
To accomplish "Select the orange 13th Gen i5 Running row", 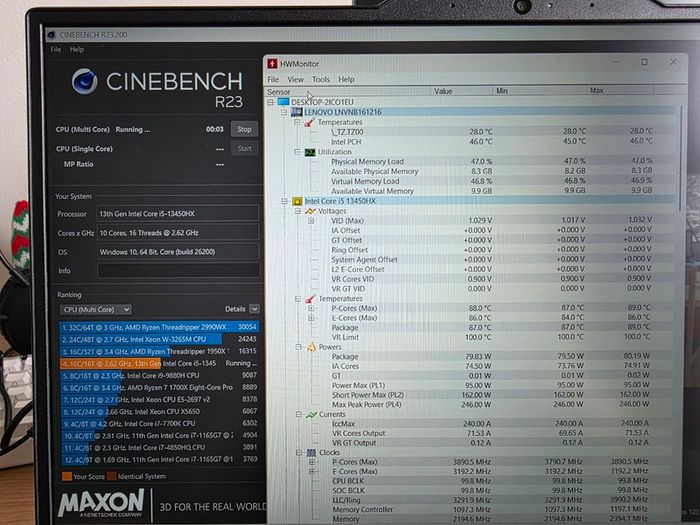I will click(159, 363).
